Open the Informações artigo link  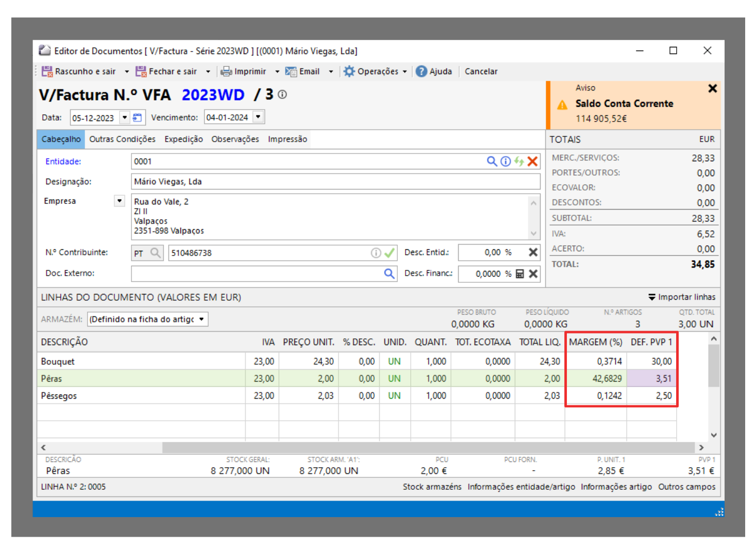coord(616,487)
